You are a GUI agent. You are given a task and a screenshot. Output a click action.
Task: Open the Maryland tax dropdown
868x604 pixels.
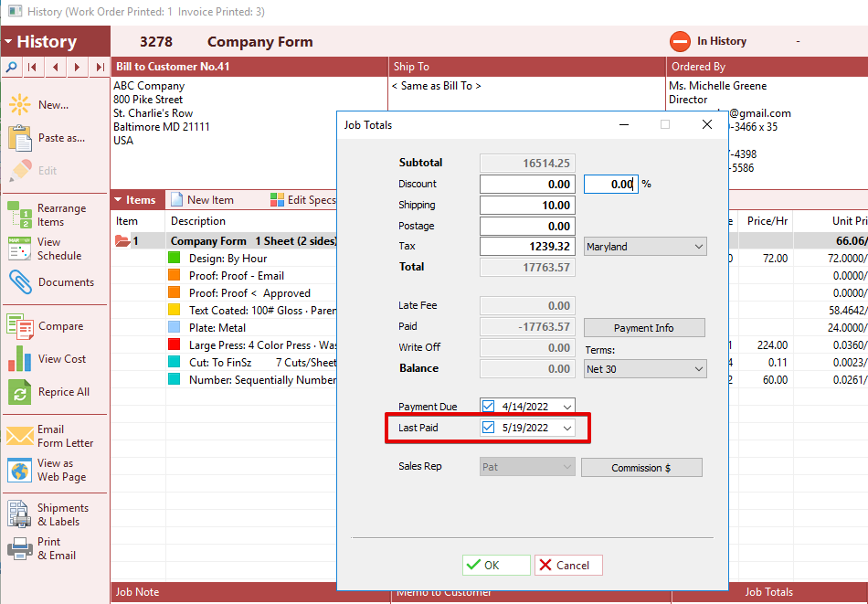(x=645, y=247)
